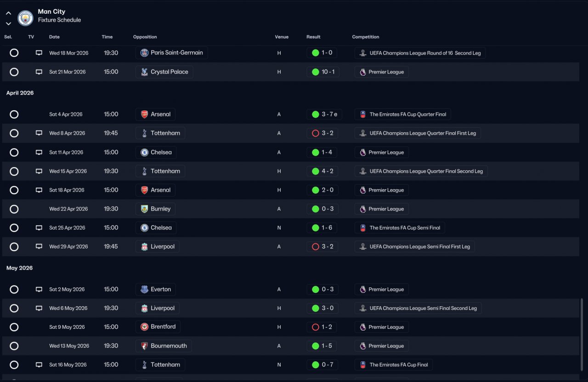Click Burnley's club badge icon

[x=145, y=209]
